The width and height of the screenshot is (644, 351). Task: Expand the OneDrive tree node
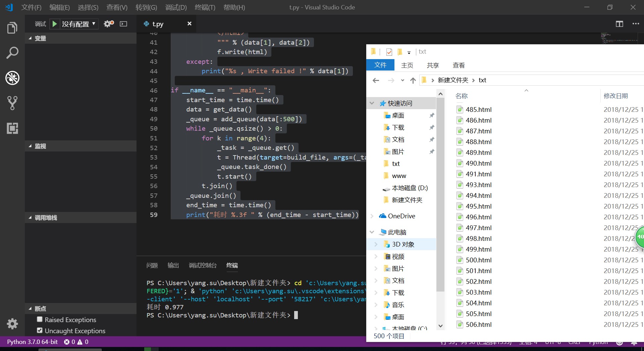tap(372, 216)
